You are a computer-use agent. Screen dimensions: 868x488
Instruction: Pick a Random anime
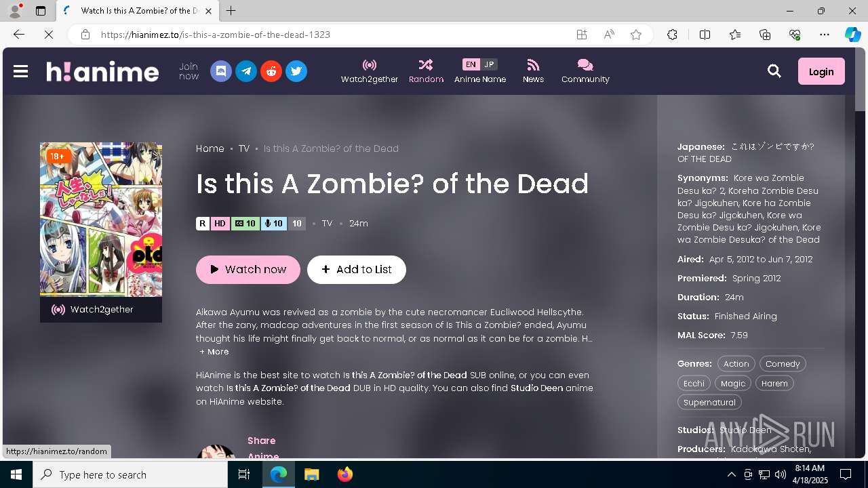tap(426, 71)
